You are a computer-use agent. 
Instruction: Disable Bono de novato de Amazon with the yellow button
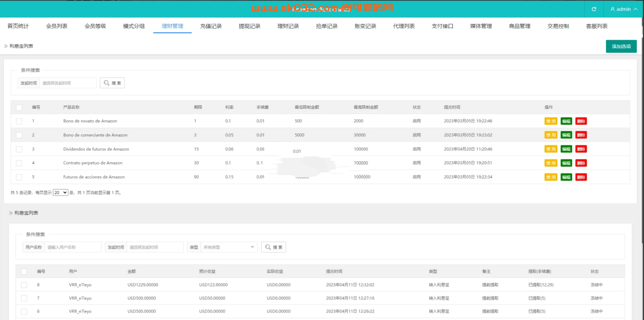pyautogui.click(x=551, y=121)
